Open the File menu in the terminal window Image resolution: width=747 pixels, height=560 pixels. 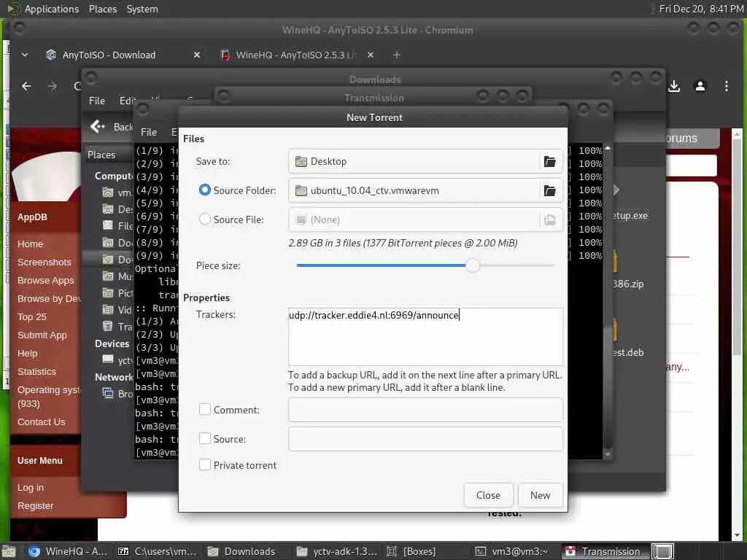tap(149, 132)
